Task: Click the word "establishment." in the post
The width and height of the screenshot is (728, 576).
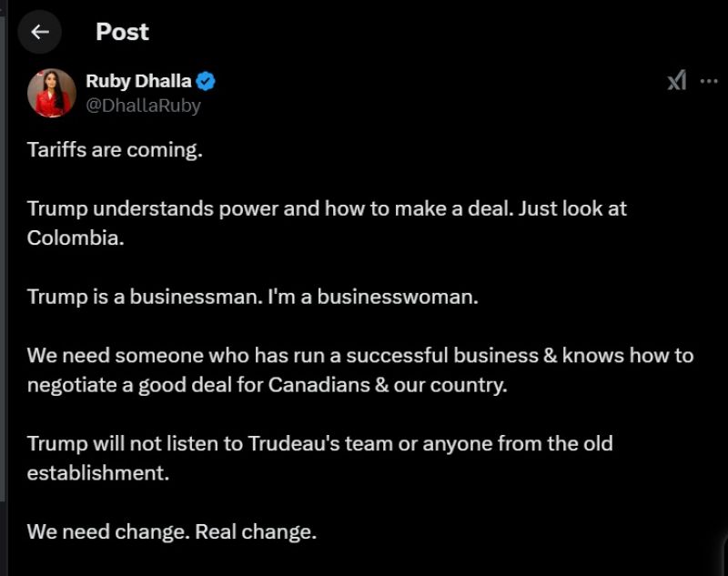Action: point(98,473)
